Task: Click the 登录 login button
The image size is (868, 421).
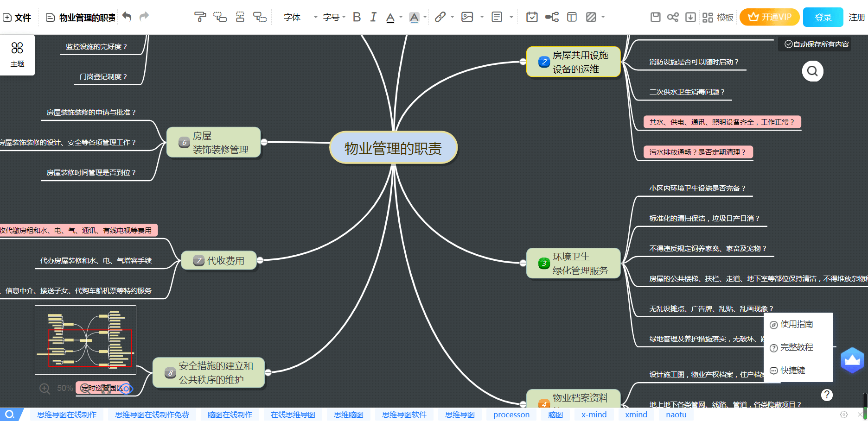Action: point(823,17)
